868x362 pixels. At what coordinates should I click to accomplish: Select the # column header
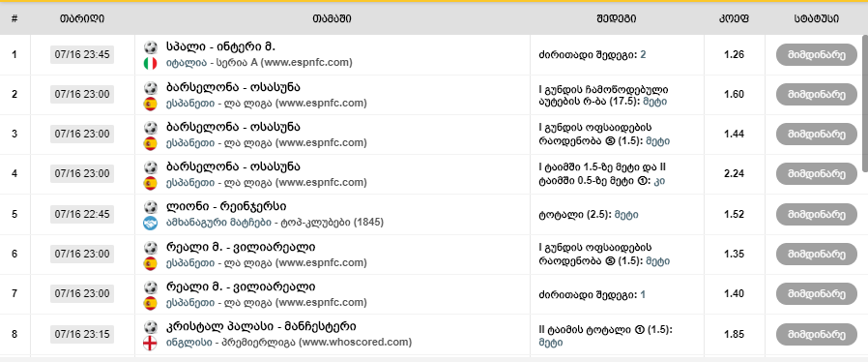point(14,18)
